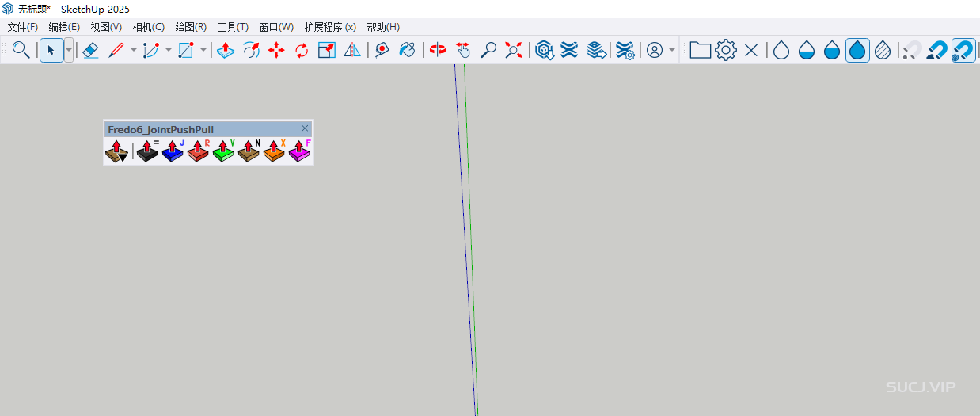Click the JointPushPull launcher icon with black arrow
Screen dimensions: 980x416
116,151
